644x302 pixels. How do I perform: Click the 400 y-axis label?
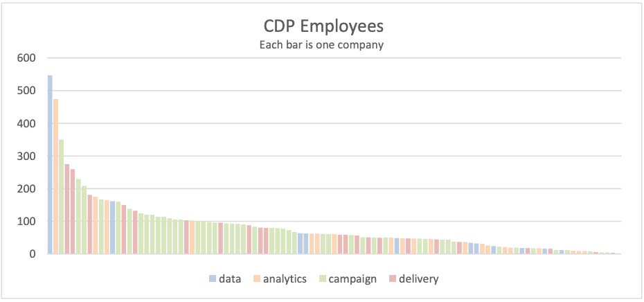coord(26,124)
